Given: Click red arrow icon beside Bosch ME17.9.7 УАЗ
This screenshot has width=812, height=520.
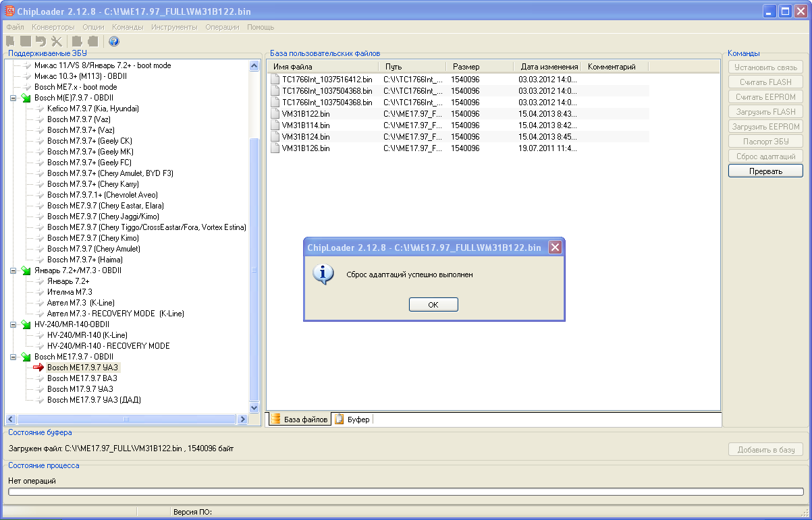Looking at the screenshot, I should coord(38,368).
